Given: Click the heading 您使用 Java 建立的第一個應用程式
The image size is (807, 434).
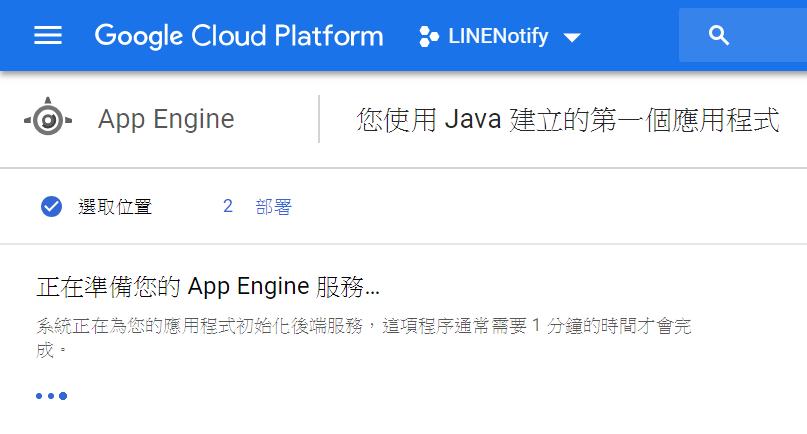Looking at the screenshot, I should (x=568, y=119).
